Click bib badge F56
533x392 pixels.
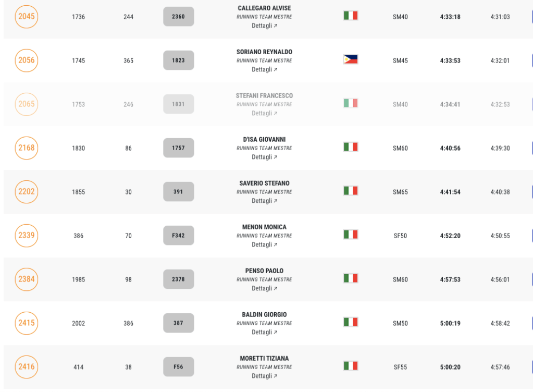coord(178,367)
